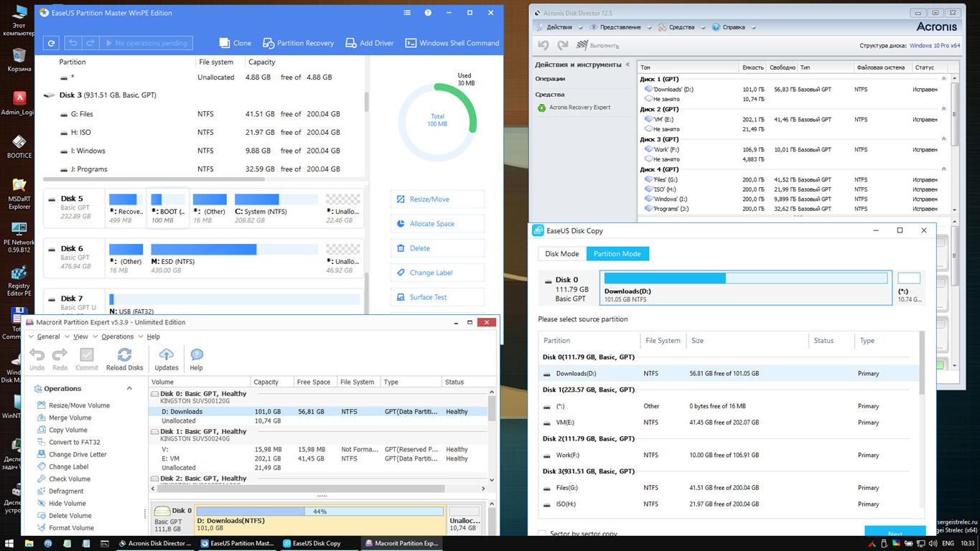Open Partition Recovery in EaseUS toolbar

point(297,43)
